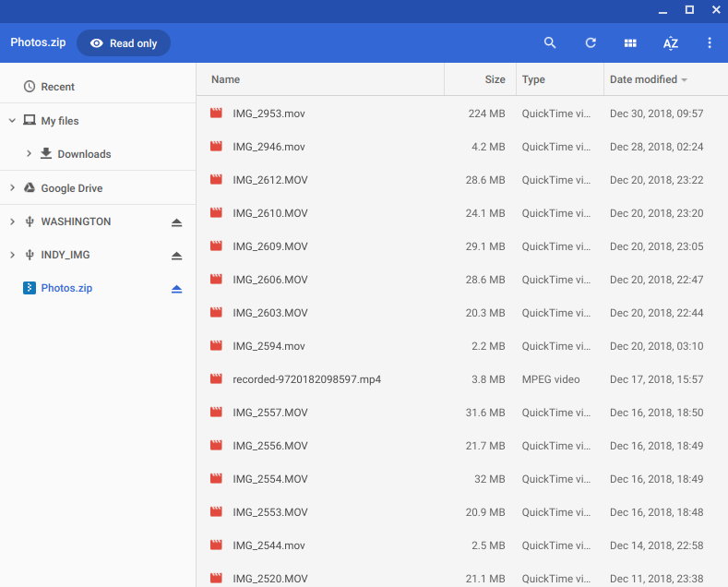728x587 pixels.
Task: Toggle the Date modified sort arrow
Action: pos(685,80)
